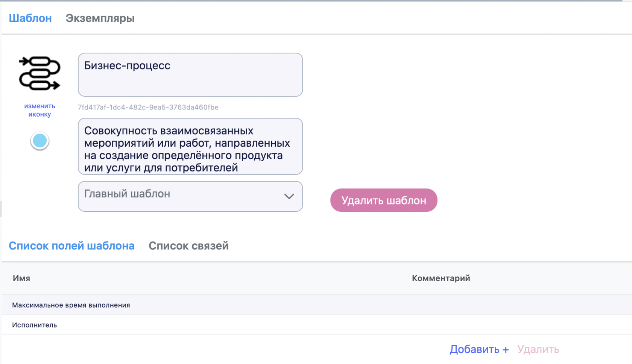Click the 'Удалить' field link

pyautogui.click(x=538, y=349)
